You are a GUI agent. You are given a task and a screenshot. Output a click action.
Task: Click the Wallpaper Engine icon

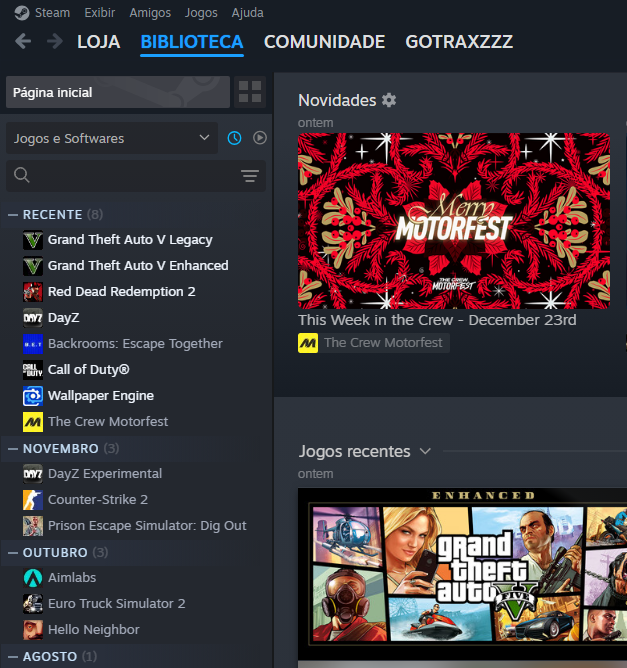pos(33,396)
